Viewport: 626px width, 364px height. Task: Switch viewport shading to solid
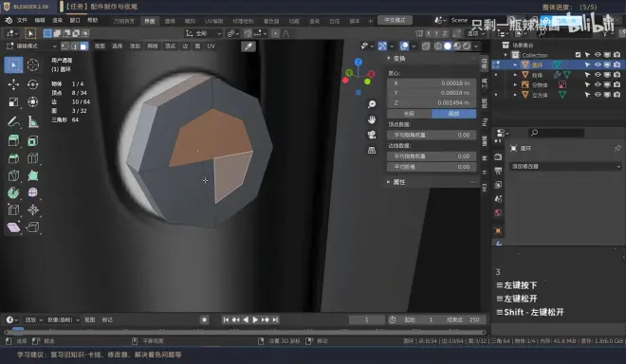448,46
